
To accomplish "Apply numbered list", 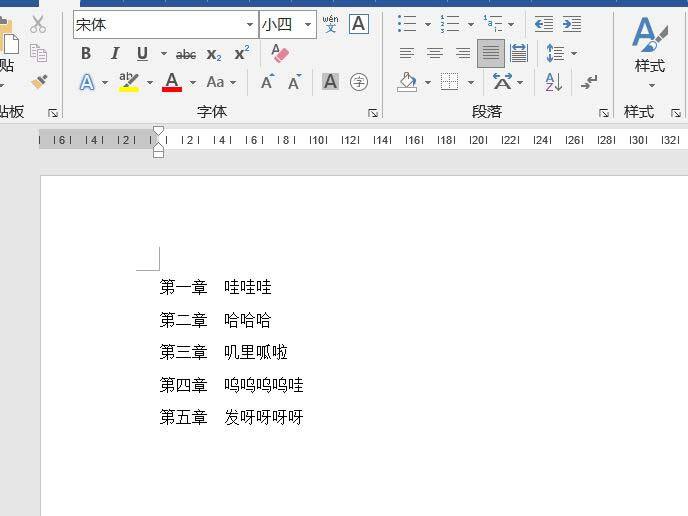I will 450,24.
